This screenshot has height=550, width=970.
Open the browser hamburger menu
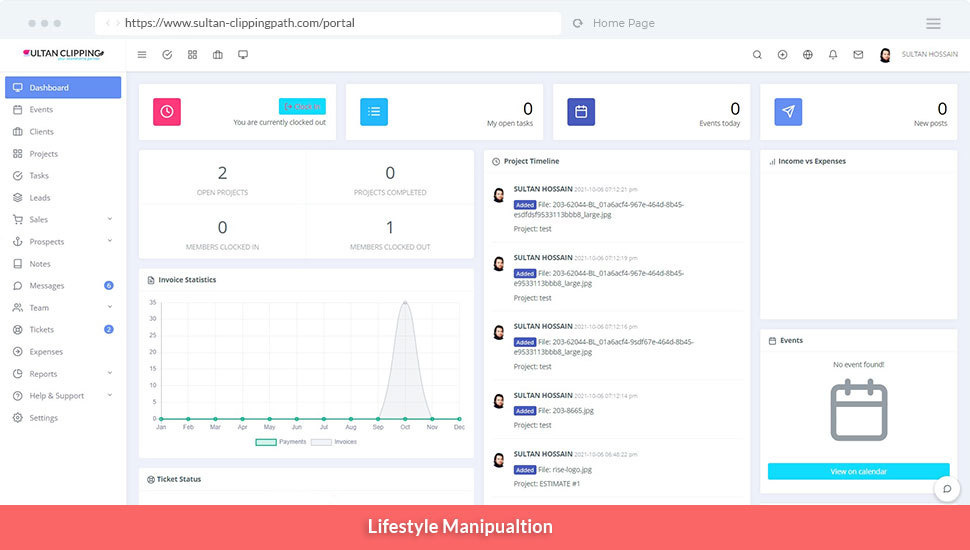[x=933, y=24]
